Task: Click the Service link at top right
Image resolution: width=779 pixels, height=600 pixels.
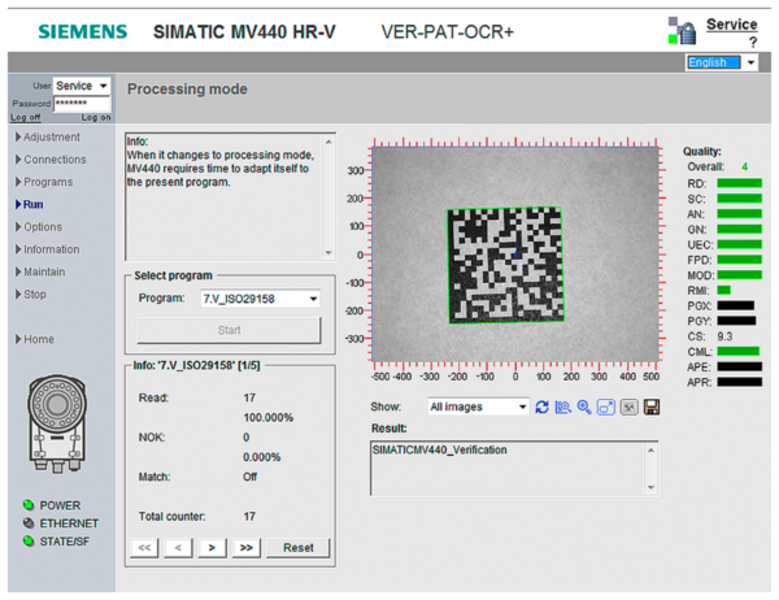Action: tap(732, 24)
